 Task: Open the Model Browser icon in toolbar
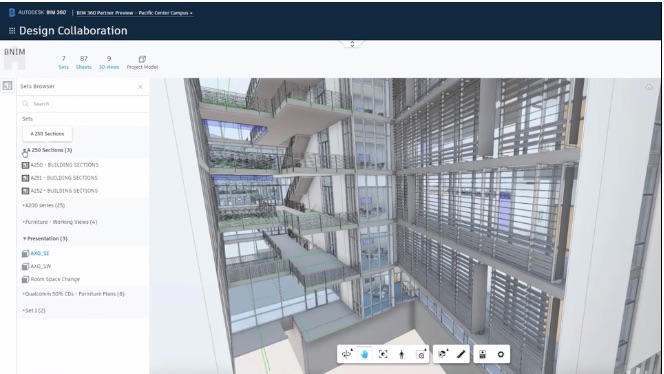[x=482, y=354]
